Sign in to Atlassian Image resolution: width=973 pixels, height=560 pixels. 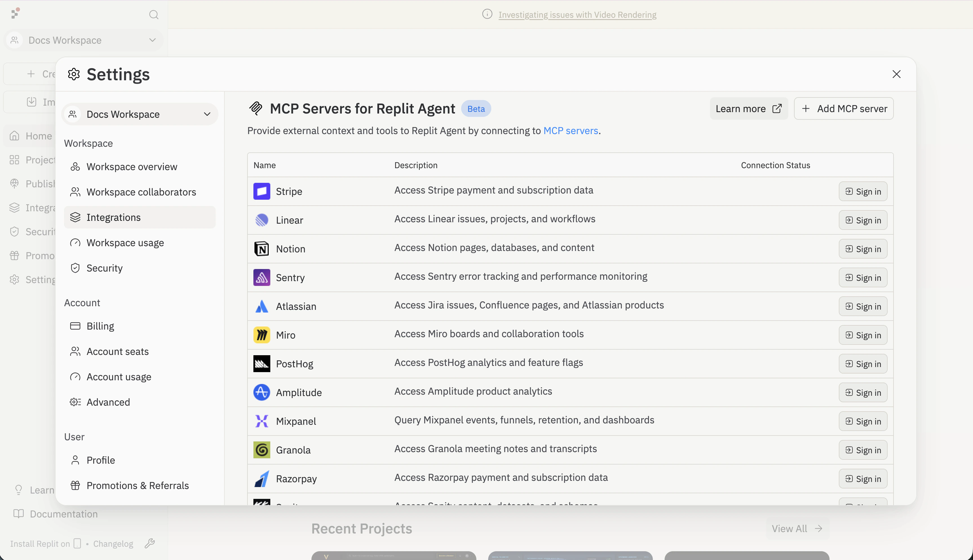[x=863, y=306]
